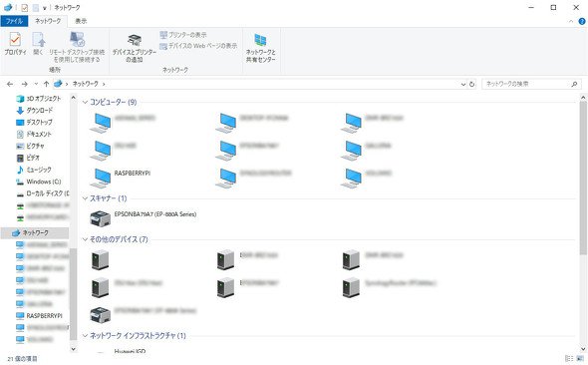Collapse the スキャナー (1) group
588x365 pixels.
click(85, 198)
